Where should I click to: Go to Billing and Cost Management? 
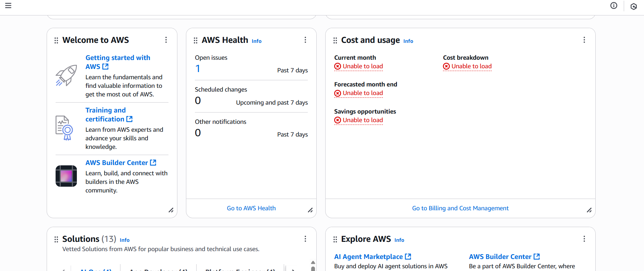point(460,208)
